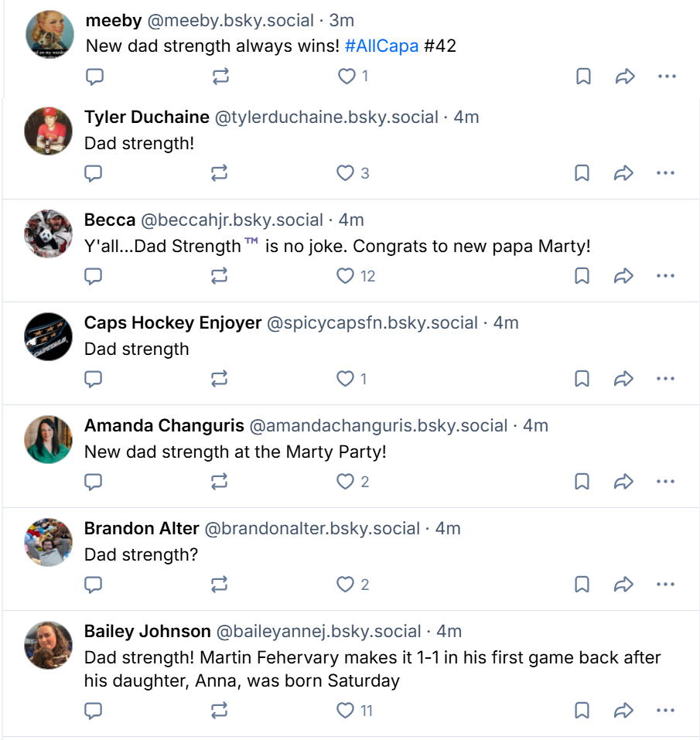Open more options on meeby's post
700x740 pixels.
(x=667, y=77)
